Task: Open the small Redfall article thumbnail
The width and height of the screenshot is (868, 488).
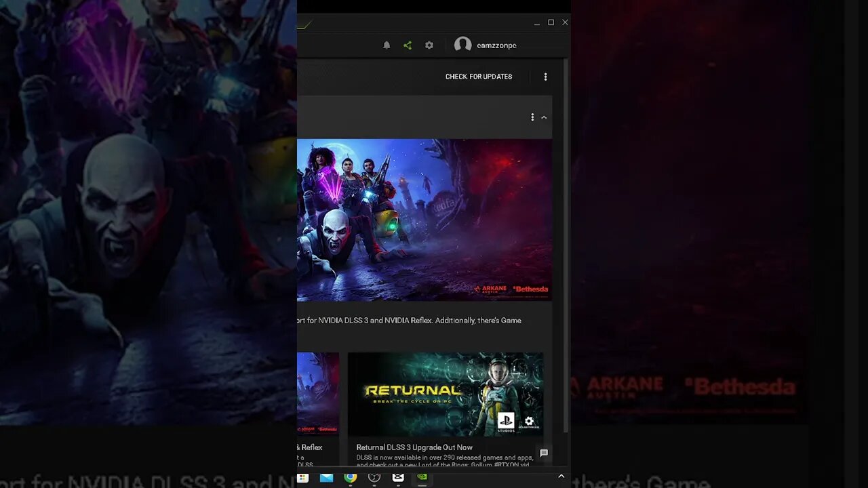Action: click(318, 394)
